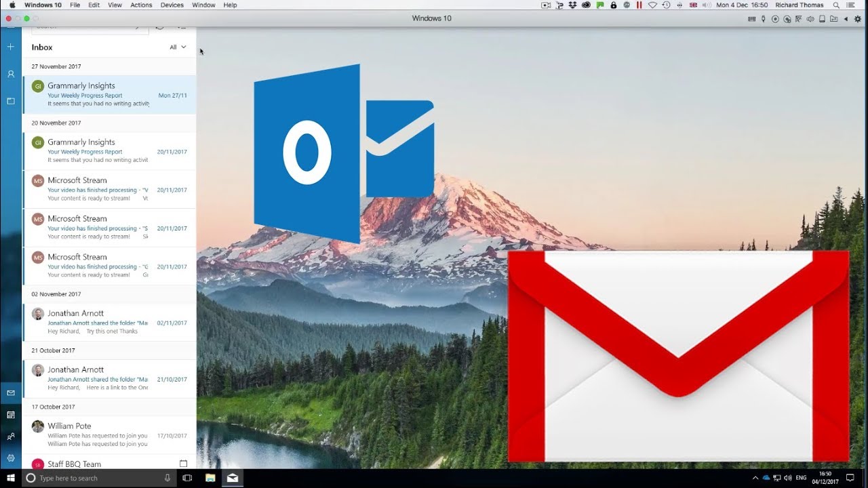This screenshot has height=488, width=868.
Task: Open the People app from the sidebar
Action: [10, 436]
